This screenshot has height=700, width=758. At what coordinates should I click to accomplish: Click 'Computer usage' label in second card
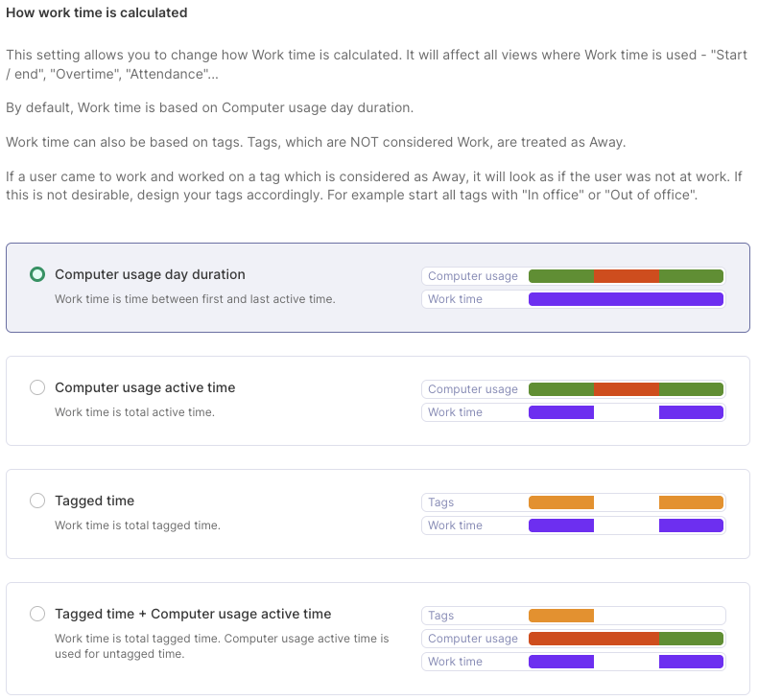pyautogui.click(x=472, y=389)
